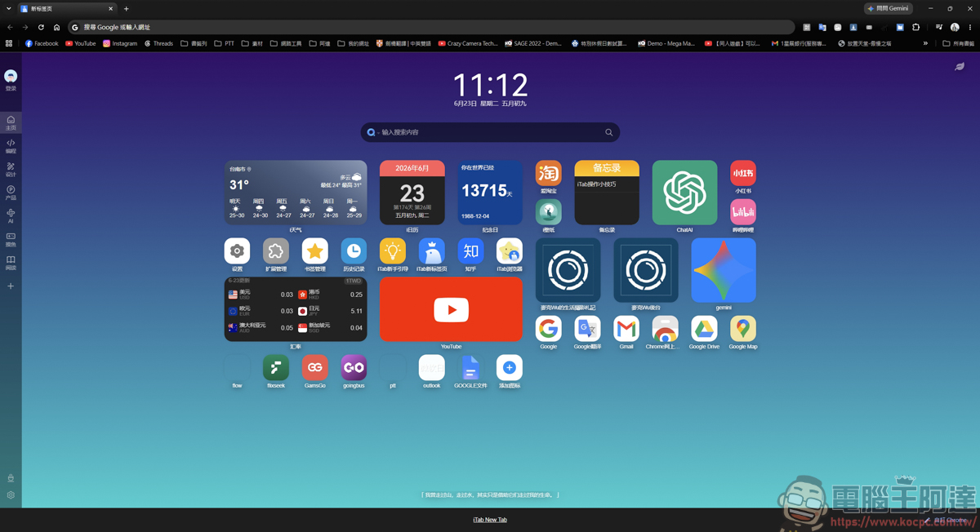Select the 阅读 reading sidebar tab
Screen dimensions: 980x532
(11, 263)
